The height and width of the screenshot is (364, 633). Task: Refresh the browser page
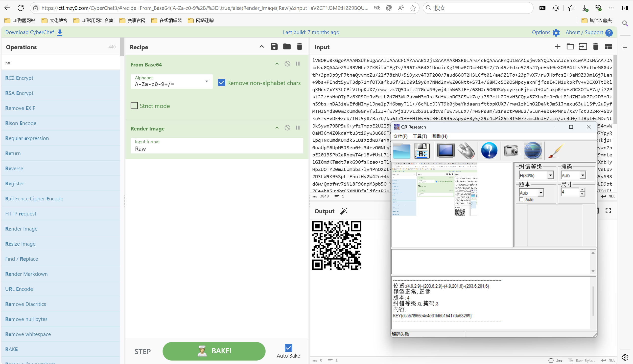pyautogui.click(x=21, y=8)
